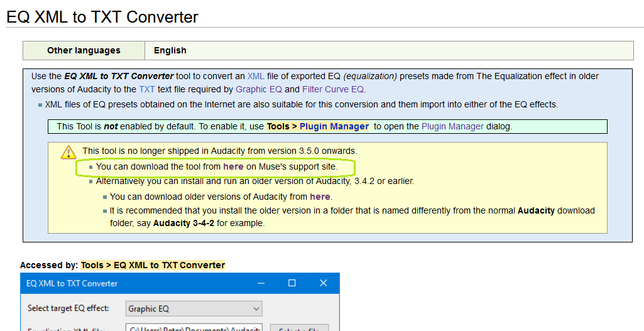The image size is (644, 331).
Task: Follow the Graphic EQ link
Action: click(259, 90)
